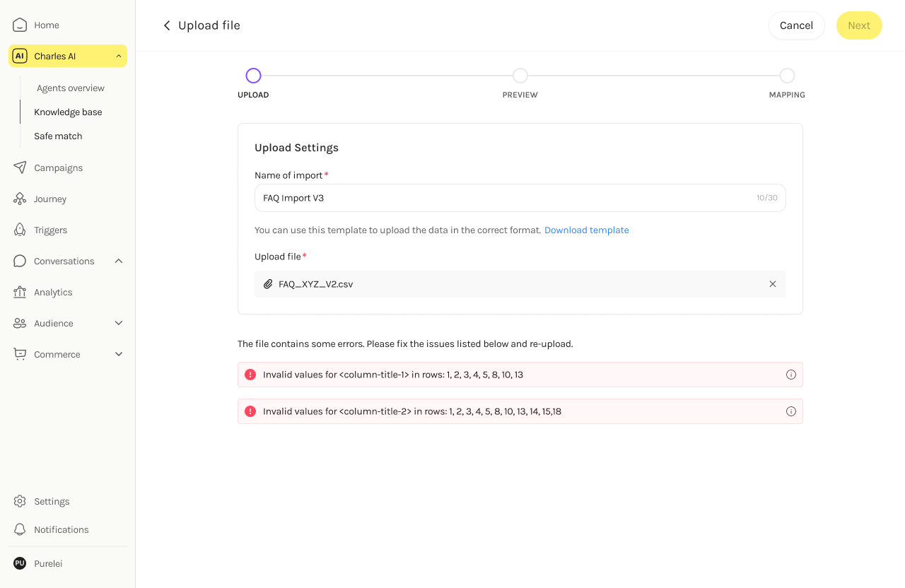Expand the Audience section chevron

119,323
